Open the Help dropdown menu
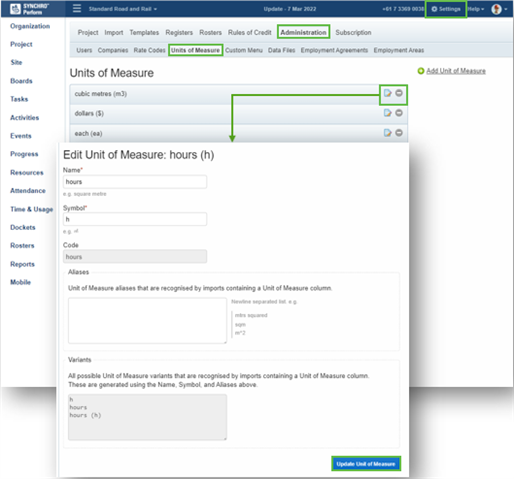Image resolution: width=514 pixels, height=479 pixels. click(476, 9)
